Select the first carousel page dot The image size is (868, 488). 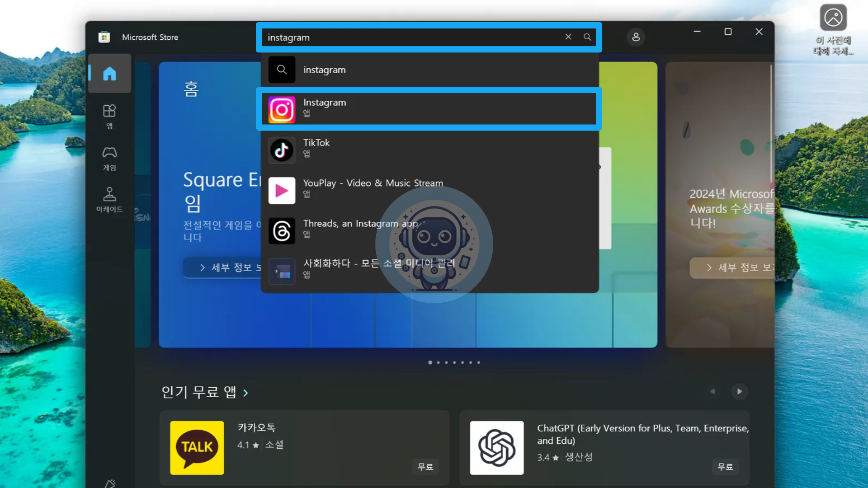point(430,362)
